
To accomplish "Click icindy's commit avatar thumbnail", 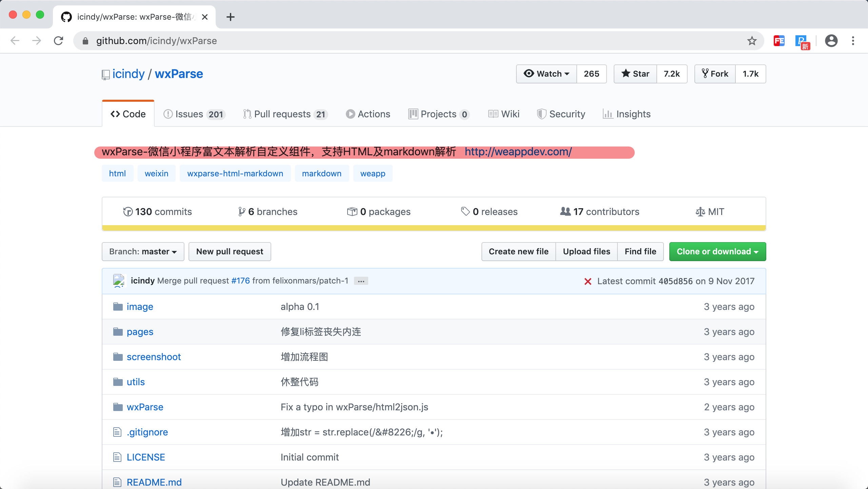I will tap(119, 281).
